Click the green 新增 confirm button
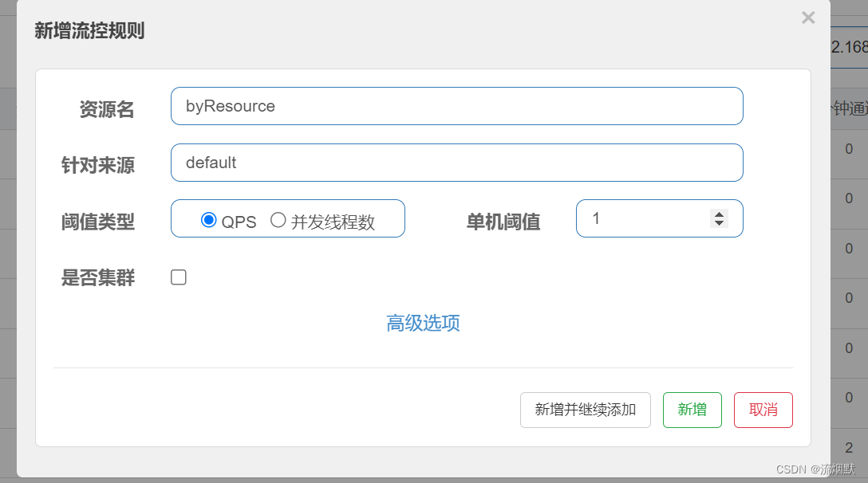The image size is (868, 483). [692, 410]
